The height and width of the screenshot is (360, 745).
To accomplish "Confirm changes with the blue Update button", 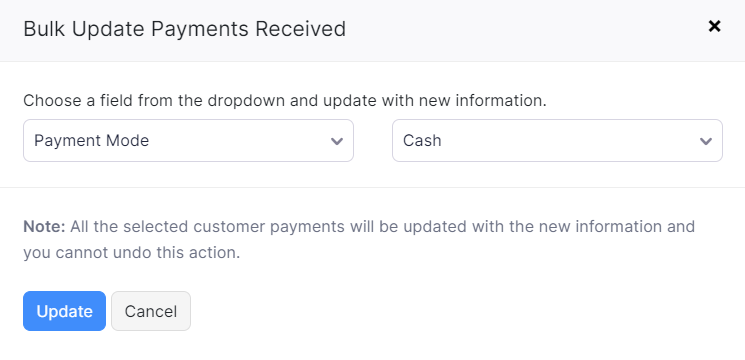I will 64,311.
